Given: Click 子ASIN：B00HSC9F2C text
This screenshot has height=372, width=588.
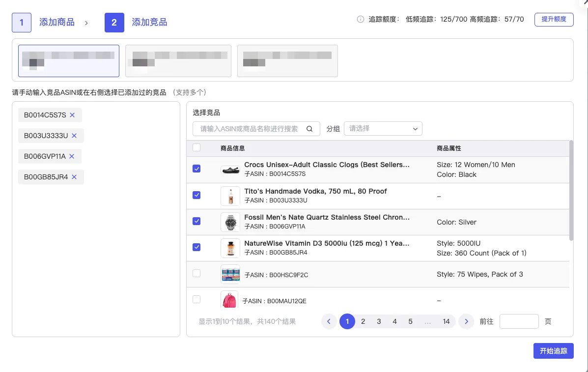Looking at the screenshot, I should click(x=276, y=275).
